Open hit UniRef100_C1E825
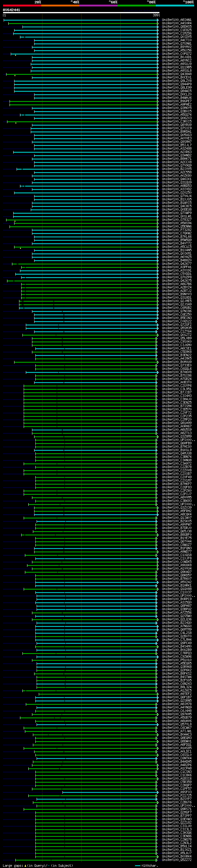This screenshot has height=868, width=197. point(176,30)
